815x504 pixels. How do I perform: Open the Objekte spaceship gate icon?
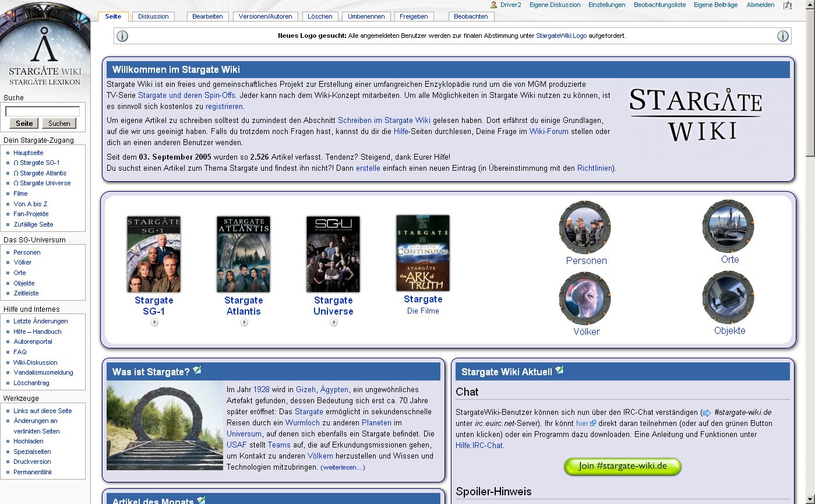pyautogui.click(x=728, y=297)
